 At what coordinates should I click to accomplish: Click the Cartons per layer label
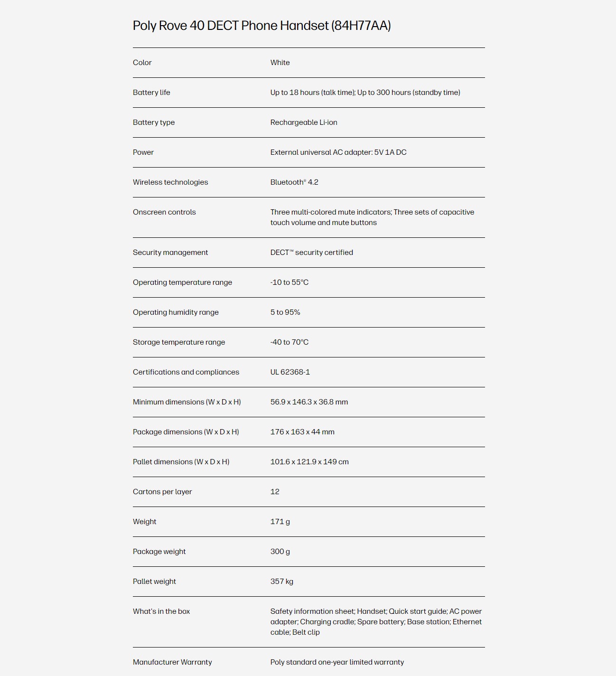click(x=162, y=492)
